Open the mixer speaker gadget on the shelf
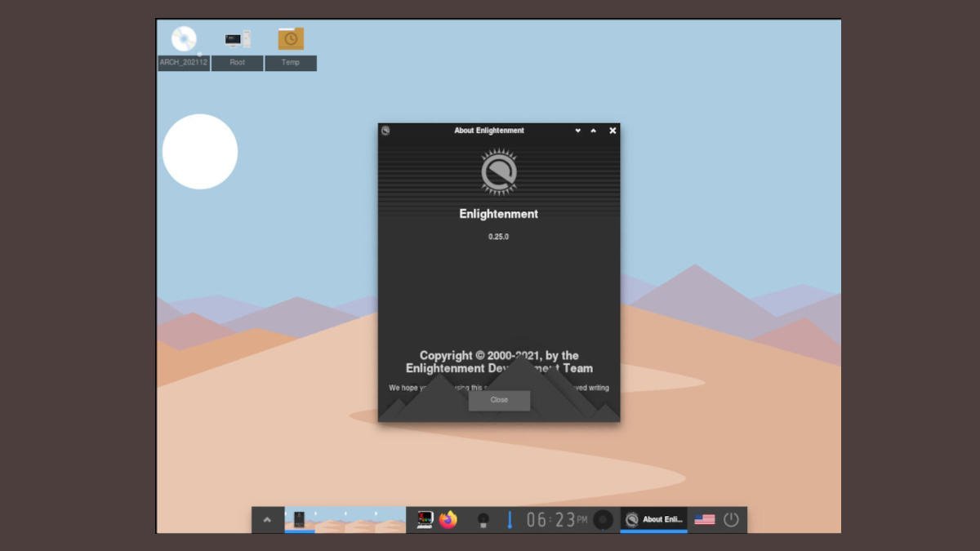The width and height of the screenshot is (980, 551). (483, 518)
